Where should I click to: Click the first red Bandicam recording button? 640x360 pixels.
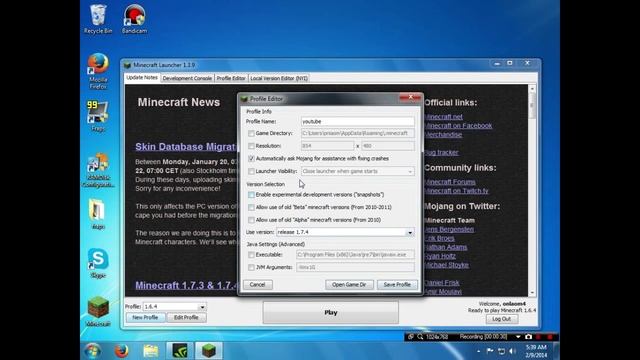point(539,337)
